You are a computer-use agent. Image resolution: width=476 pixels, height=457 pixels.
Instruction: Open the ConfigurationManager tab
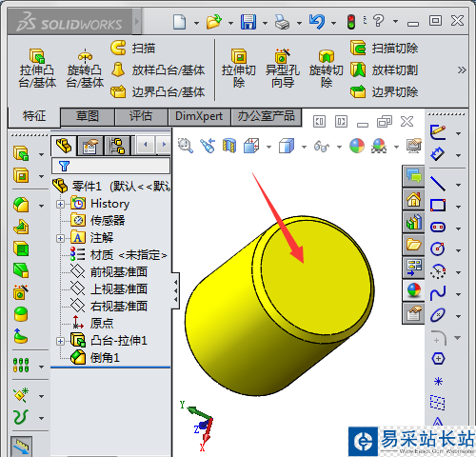click(x=117, y=146)
